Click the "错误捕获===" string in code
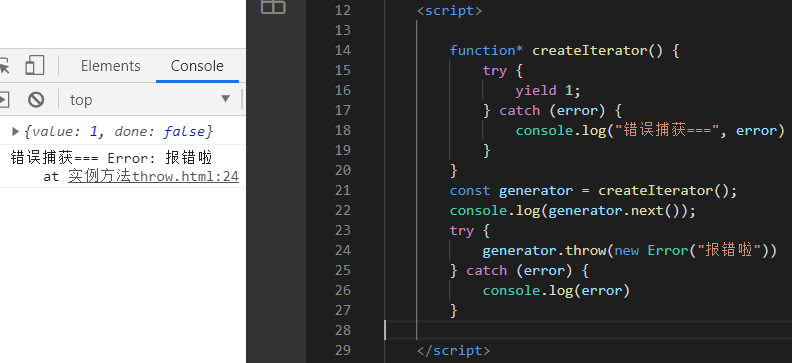Image resolution: width=792 pixels, height=363 pixels. tap(668, 131)
